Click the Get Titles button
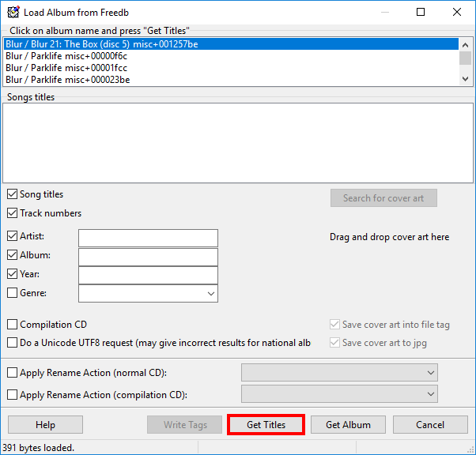This screenshot has width=476, height=455. tap(266, 425)
